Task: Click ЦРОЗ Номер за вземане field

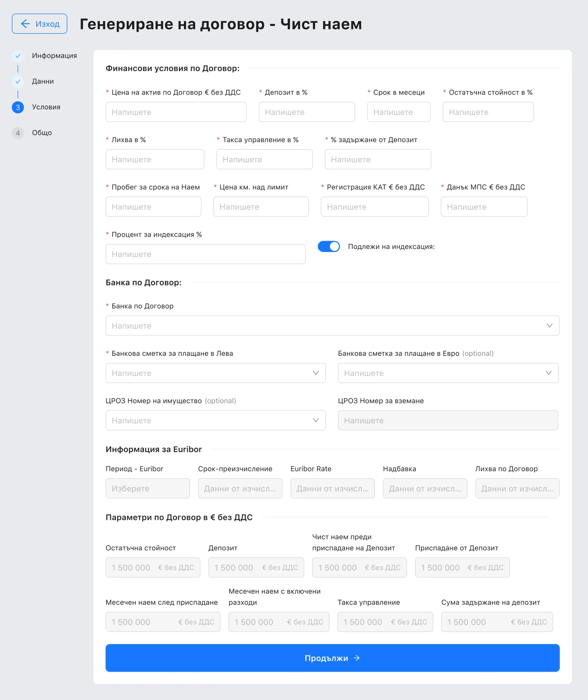Action: coord(448,420)
